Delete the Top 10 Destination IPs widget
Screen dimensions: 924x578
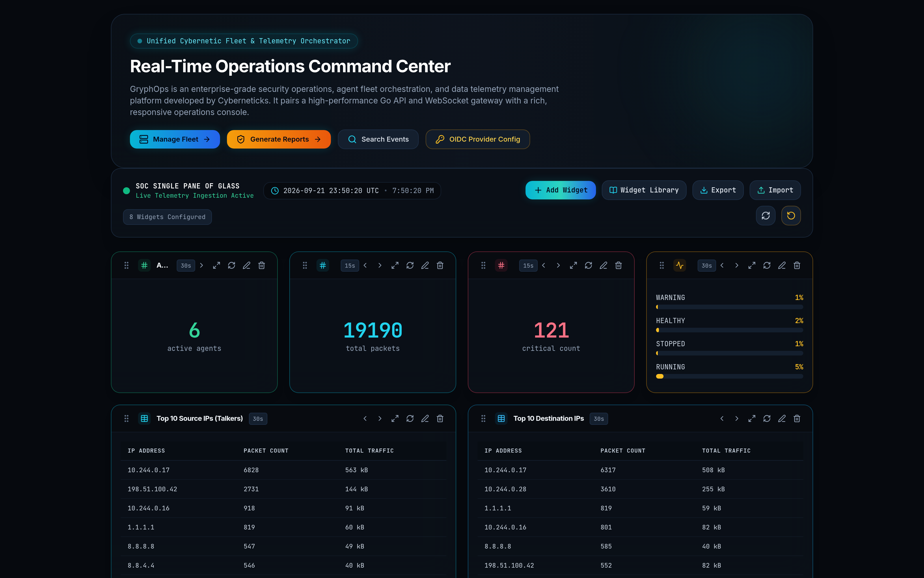(x=797, y=418)
